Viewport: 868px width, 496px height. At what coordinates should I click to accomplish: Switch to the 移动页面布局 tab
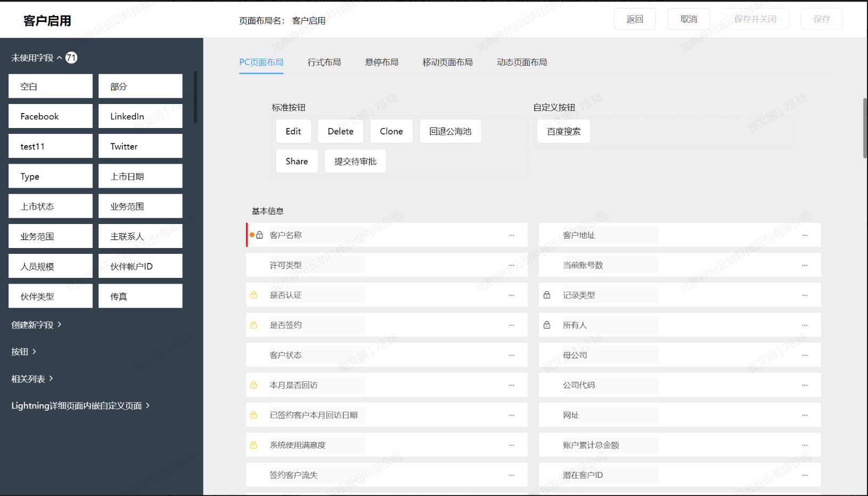447,62
